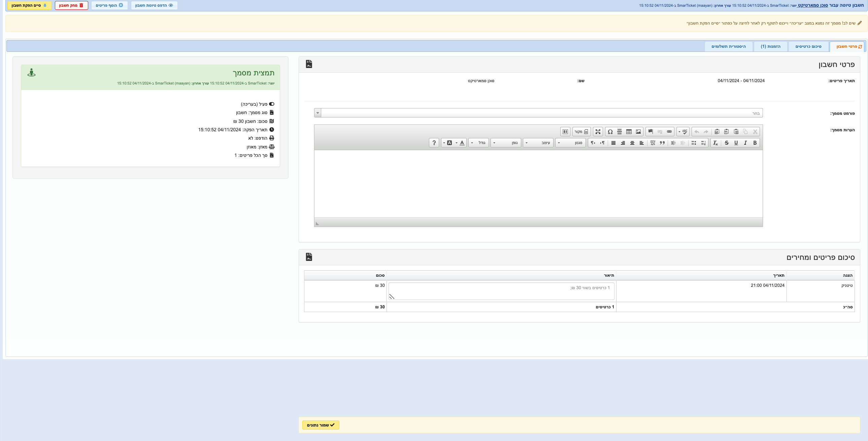868x441 pixels.
Task: Open the גודל font size dropdown
Action: (479, 143)
